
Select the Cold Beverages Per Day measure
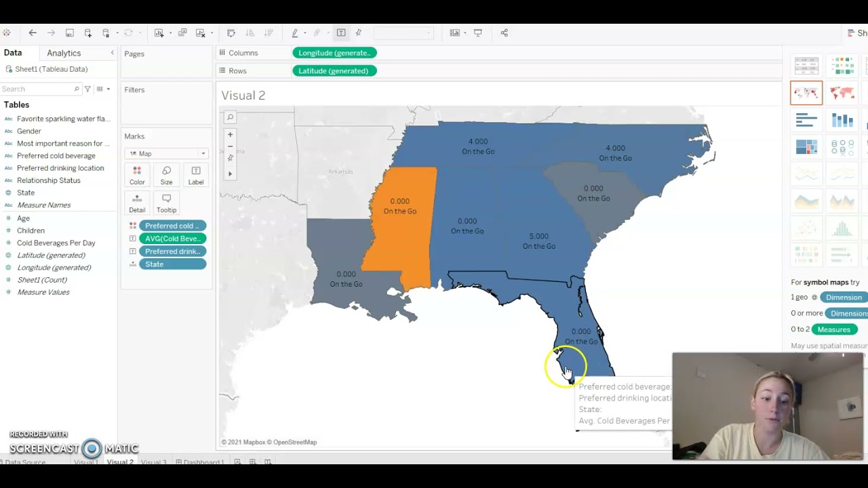(x=56, y=243)
